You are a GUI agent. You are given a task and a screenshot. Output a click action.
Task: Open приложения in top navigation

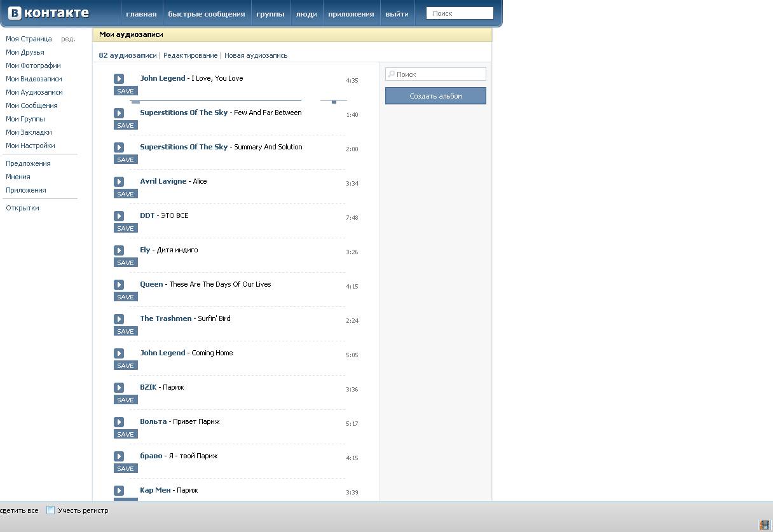(351, 14)
